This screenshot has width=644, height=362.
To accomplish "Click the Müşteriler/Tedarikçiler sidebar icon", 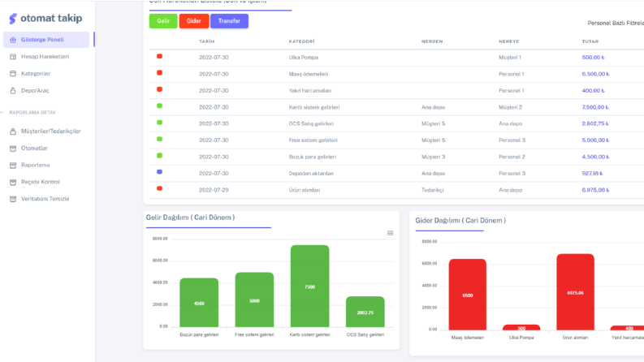I will pos(13,131).
